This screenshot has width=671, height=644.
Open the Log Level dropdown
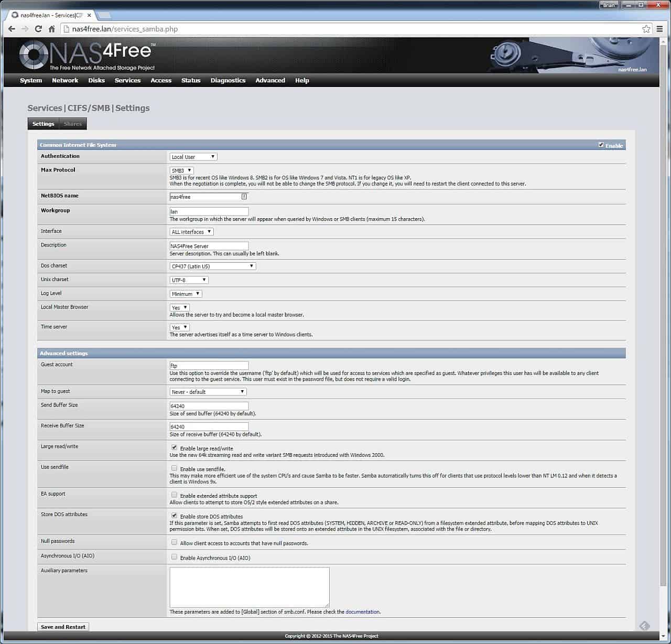tap(186, 294)
